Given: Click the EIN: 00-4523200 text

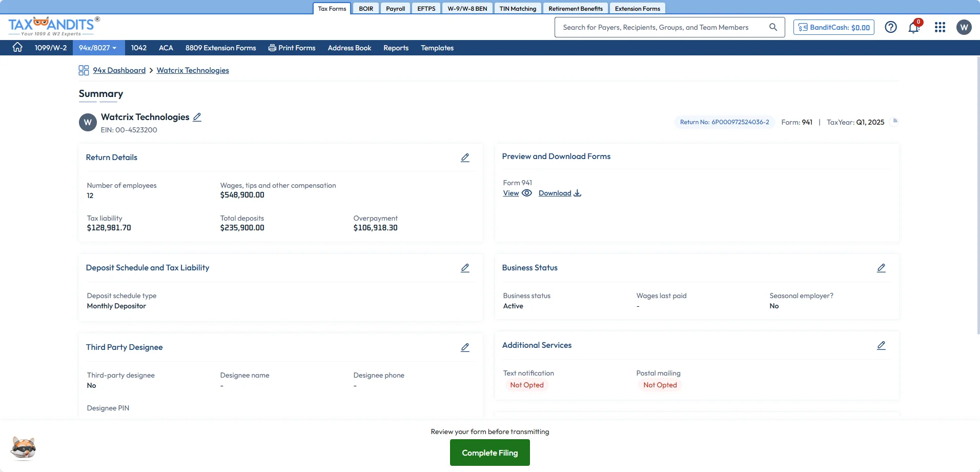Looking at the screenshot, I should 129,130.
